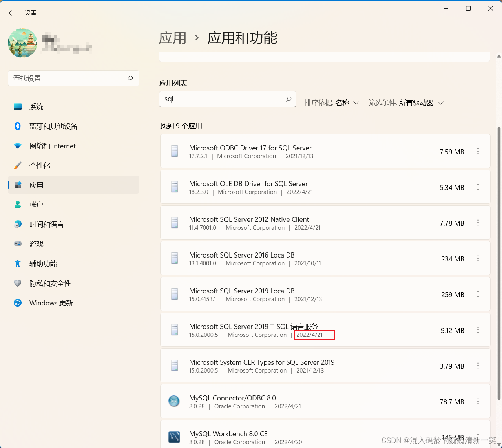Minimize the Settings window
Viewport: 502px width, 448px height.
446,8
